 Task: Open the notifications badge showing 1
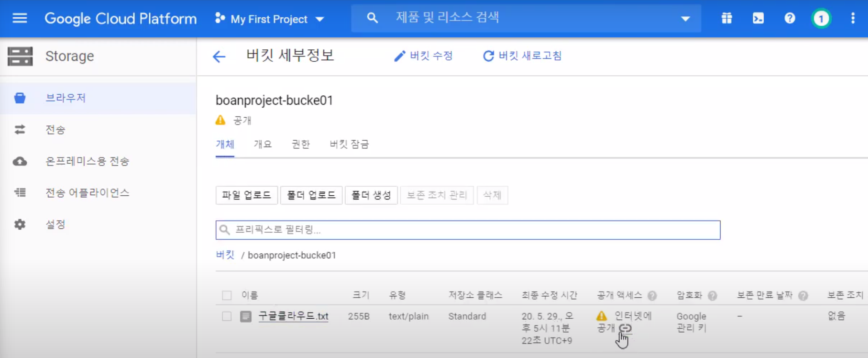(821, 19)
